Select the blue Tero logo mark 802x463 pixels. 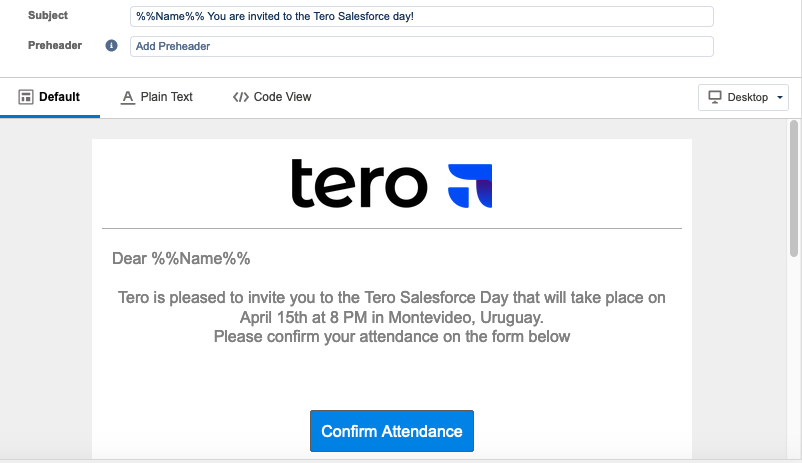(470, 186)
